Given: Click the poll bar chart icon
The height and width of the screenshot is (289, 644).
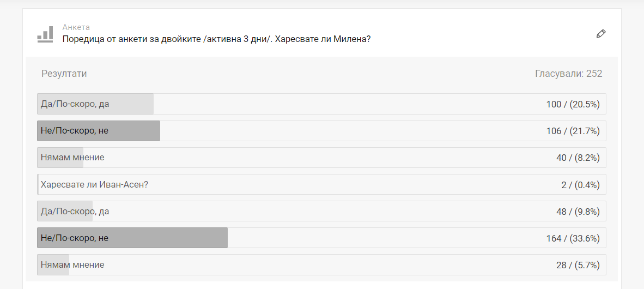Looking at the screenshot, I should coord(45,34).
